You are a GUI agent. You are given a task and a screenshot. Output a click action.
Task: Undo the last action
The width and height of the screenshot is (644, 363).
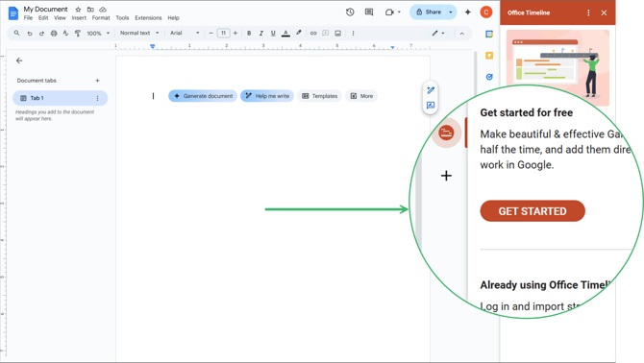coord(30,34)
